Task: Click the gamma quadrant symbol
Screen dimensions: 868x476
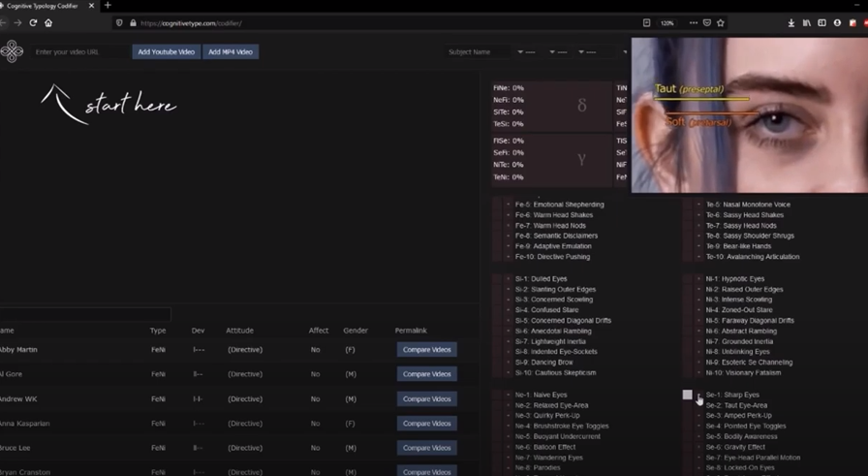Action: (x=582, y=159)
